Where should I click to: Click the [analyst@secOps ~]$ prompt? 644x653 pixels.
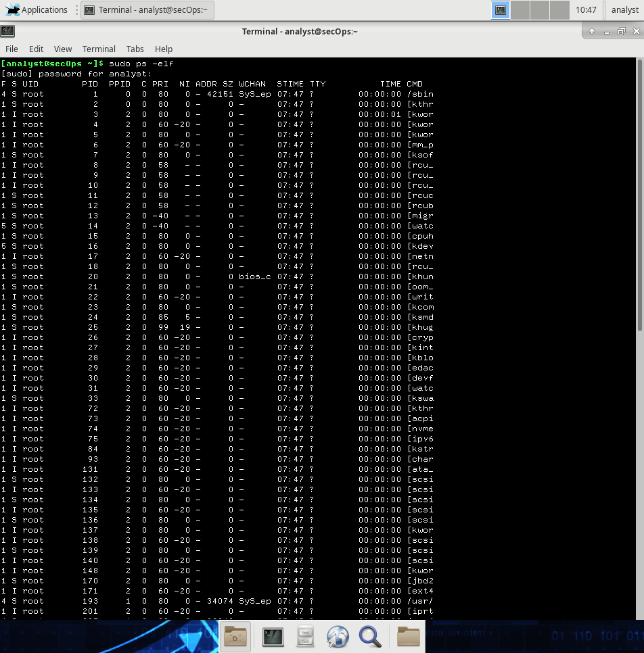point(52,64)
